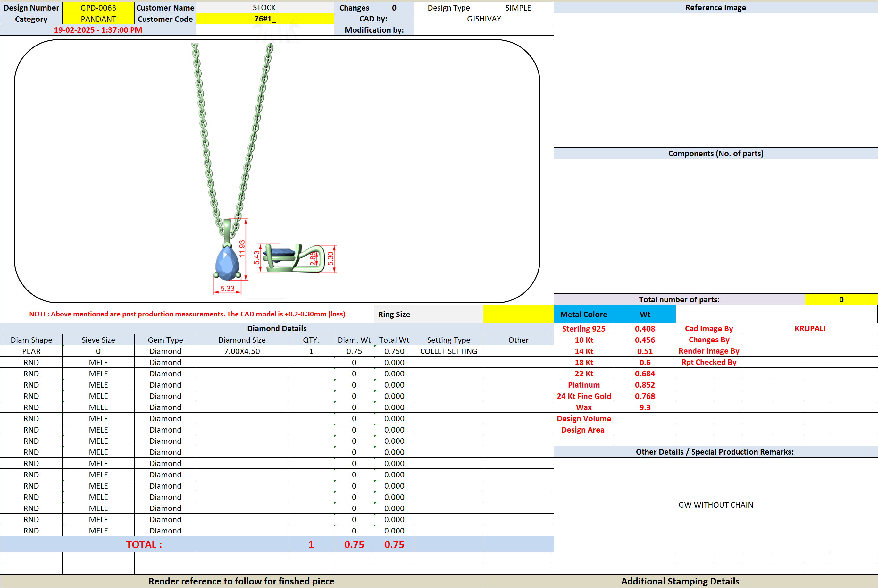
Task: Click the category value PANDANT
Action: pyautogui.click(x=98, y=19)
